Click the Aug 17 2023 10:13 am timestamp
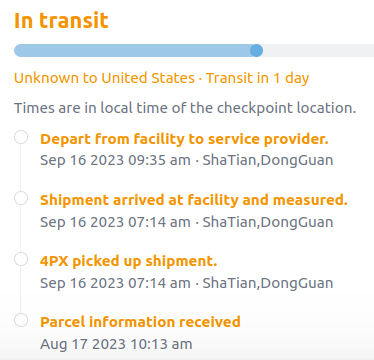374x360 pixels. click(116, 344)
